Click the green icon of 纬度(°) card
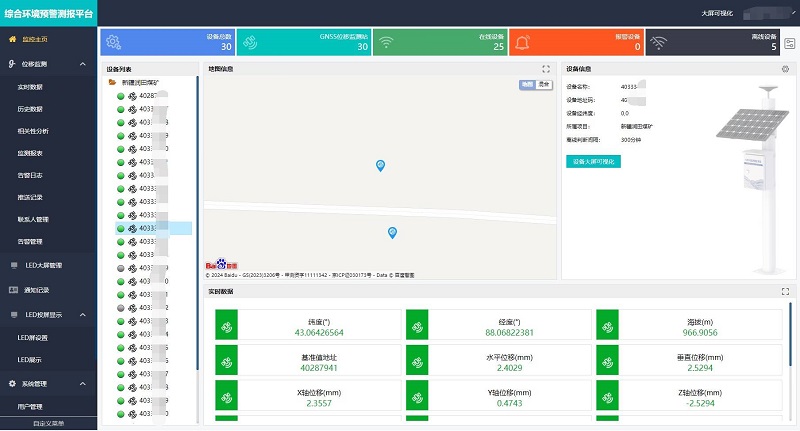This screenshot has height=431, width=800. coord(227,324)
